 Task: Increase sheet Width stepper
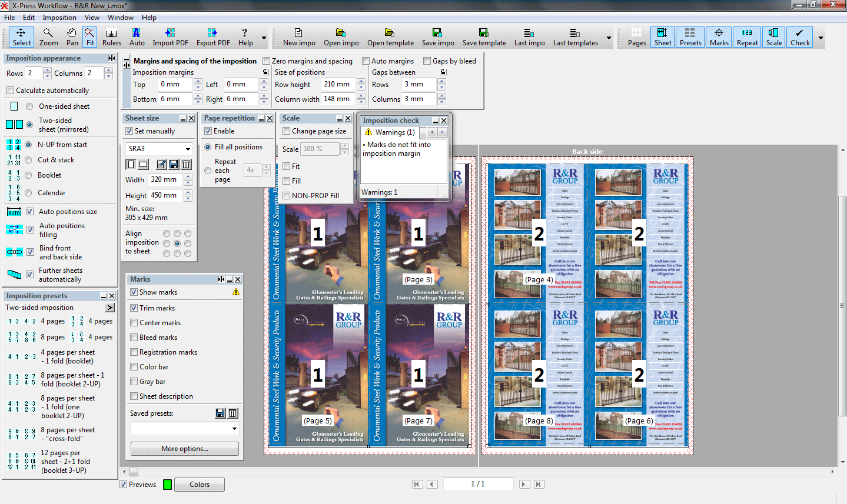pos(188,176)
